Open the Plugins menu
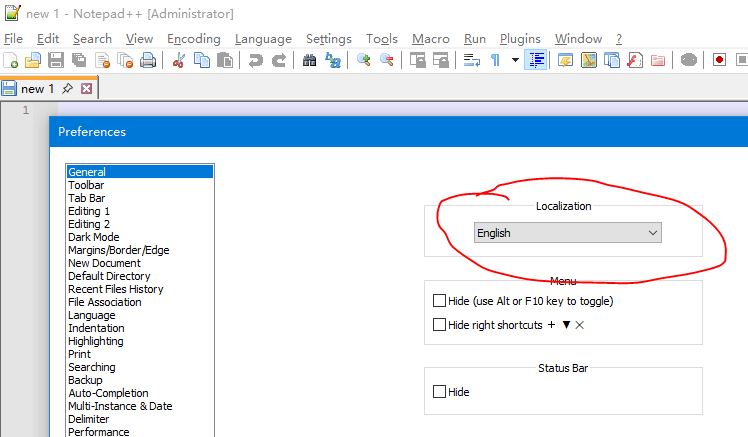 point(520,39)
